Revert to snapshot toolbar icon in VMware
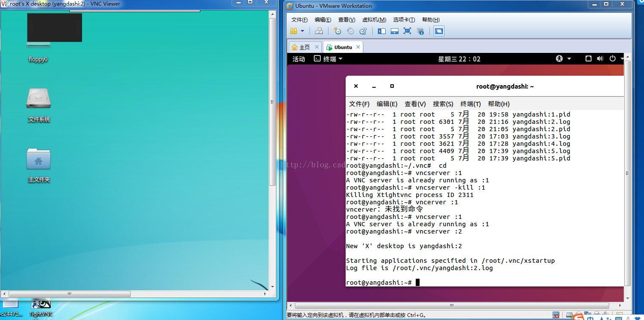The height and width of the screenshot is (320, 644). pyautogui.click(x=350, y=31)
